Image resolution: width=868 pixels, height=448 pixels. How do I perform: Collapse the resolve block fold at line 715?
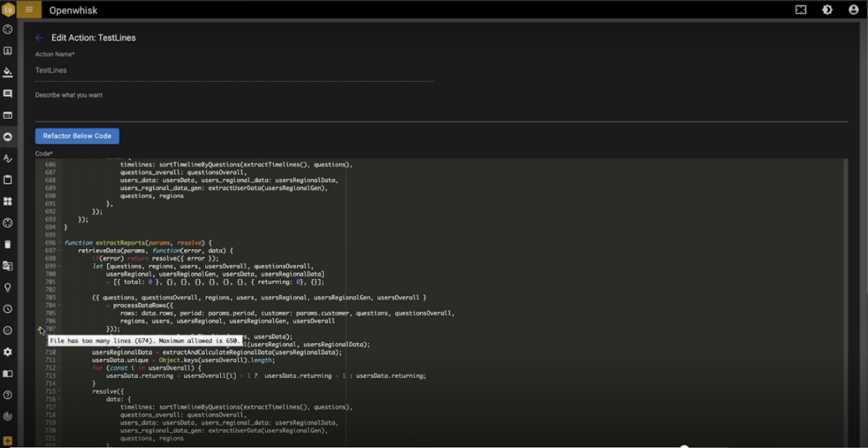[59, 391]
